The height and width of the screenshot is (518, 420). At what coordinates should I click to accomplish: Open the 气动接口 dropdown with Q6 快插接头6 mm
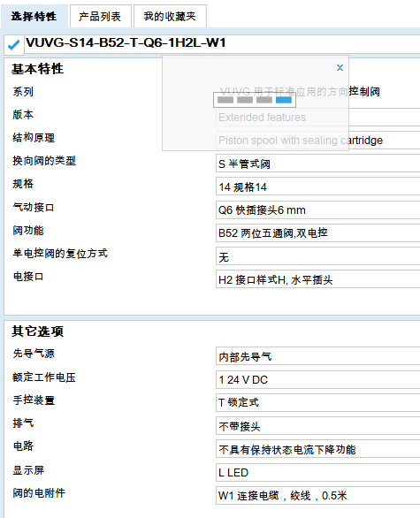(x=318, y=209)
